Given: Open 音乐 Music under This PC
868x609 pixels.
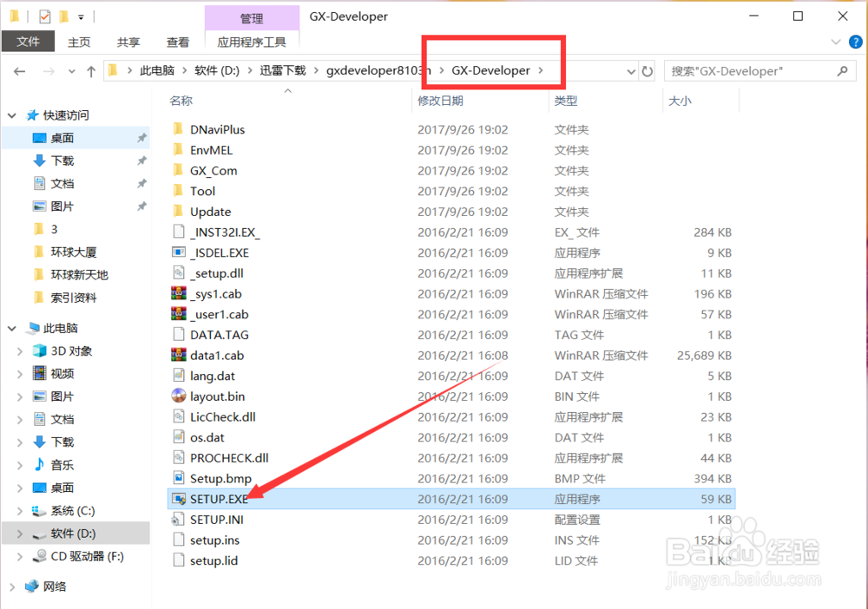Looking at the screenshot, I should click(62, 465).
